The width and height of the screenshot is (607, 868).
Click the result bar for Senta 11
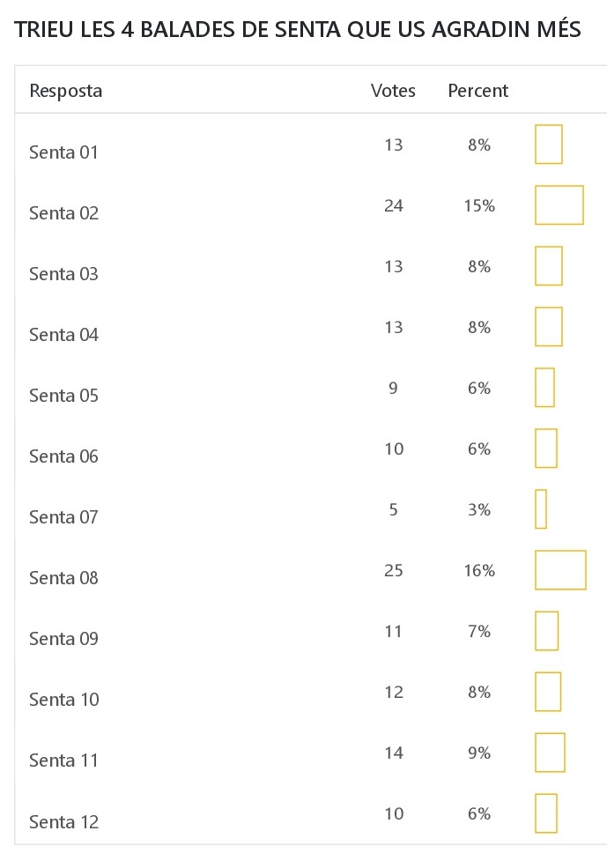550,753
